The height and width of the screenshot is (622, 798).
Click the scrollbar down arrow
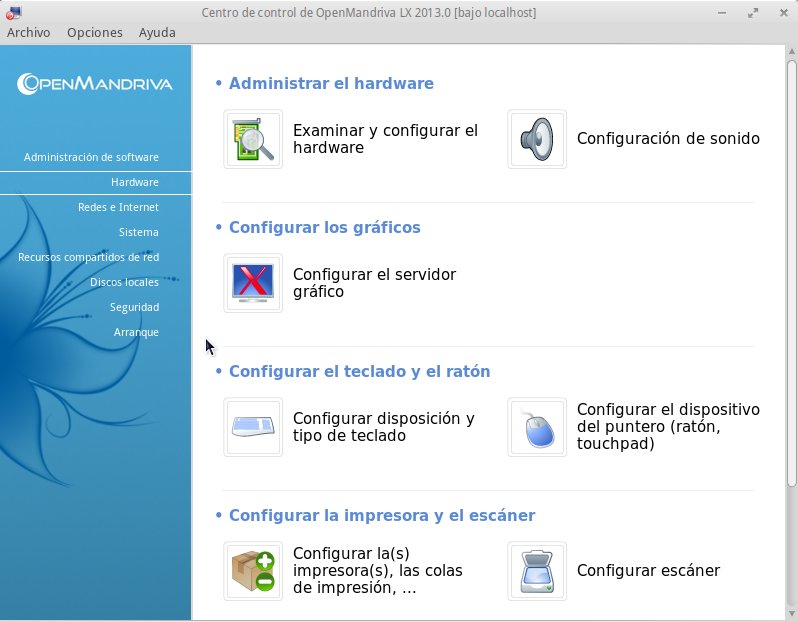click(792, 614)
